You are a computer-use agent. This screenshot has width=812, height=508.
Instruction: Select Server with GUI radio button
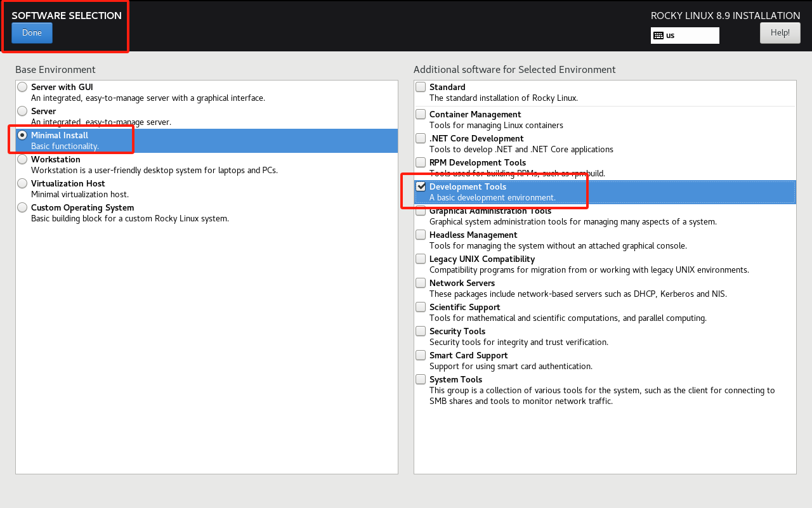[23, 87]
